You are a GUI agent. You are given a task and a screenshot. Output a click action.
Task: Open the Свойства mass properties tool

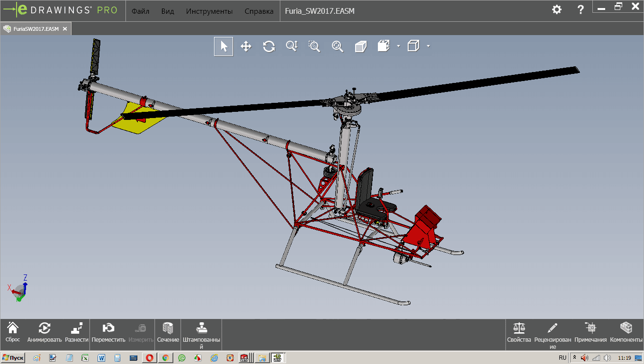pos(519,332)
